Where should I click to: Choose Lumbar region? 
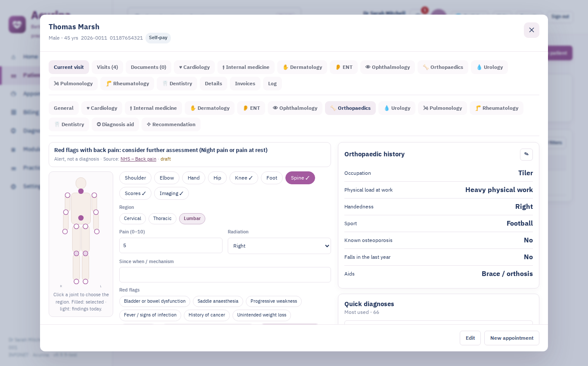coord(192,219)
